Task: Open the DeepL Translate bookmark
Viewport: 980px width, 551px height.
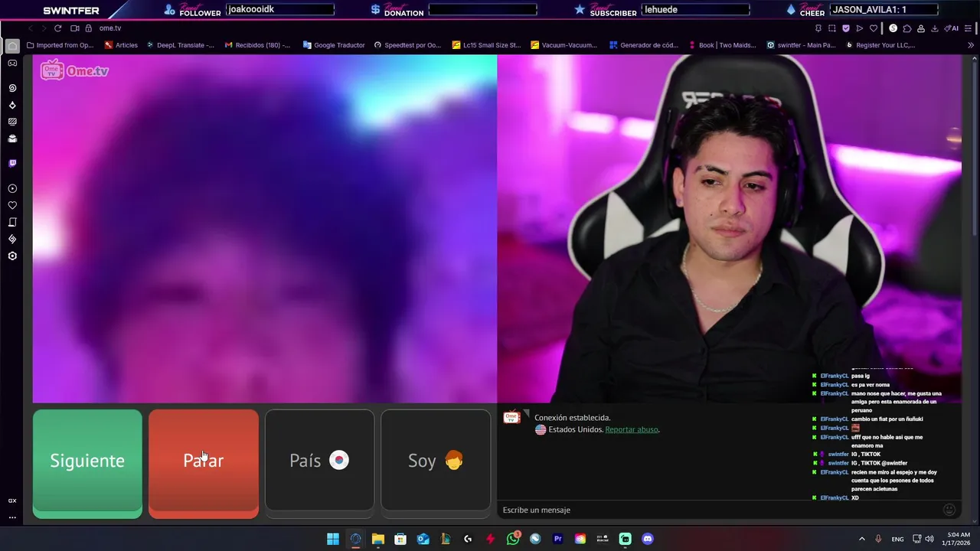Action: pos(180,45)
